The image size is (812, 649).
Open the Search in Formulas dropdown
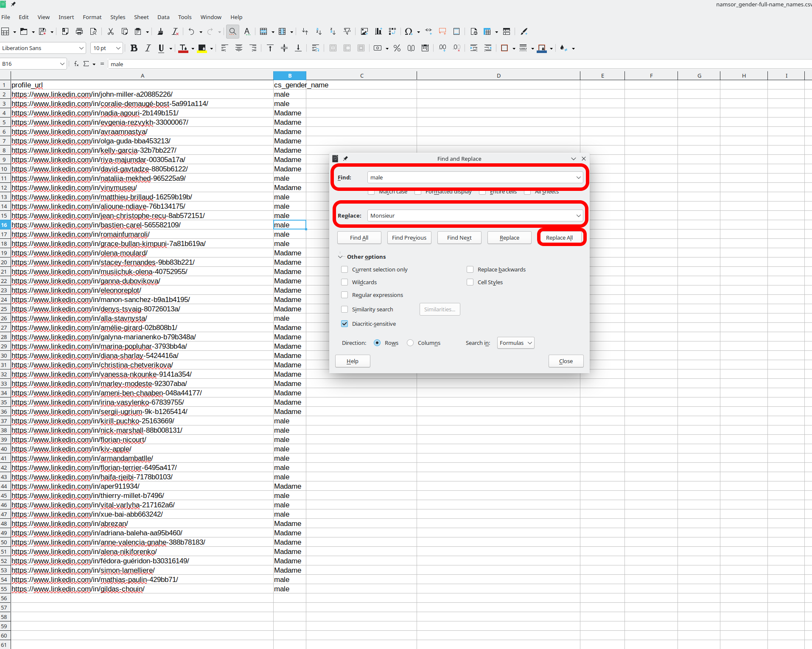point(516,343)
